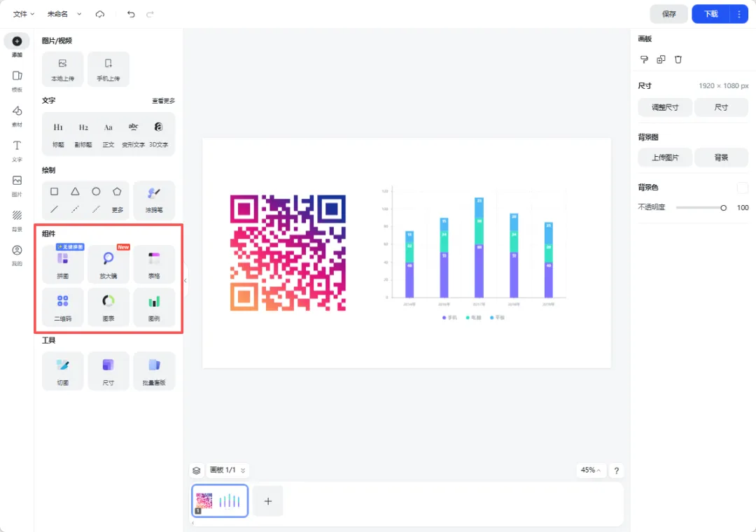Click 手机上传 phone upload tile
Image resolution: width=756 pixels, height=532 pixels.
pos(108,69)
